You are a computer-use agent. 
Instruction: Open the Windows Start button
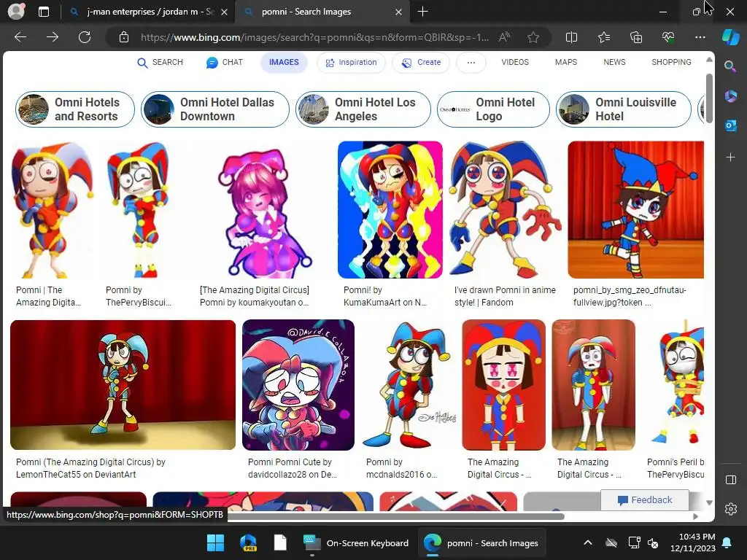point(215,542)
